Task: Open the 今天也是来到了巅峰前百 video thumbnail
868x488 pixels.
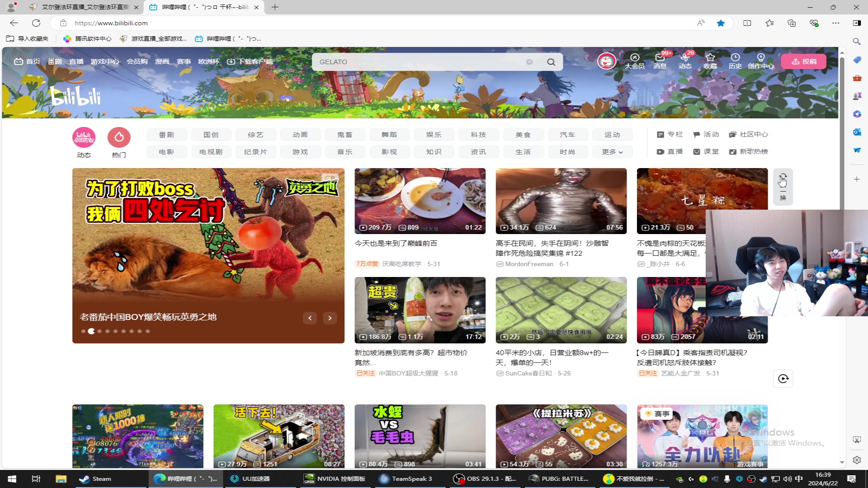Action: click(420, 201)
